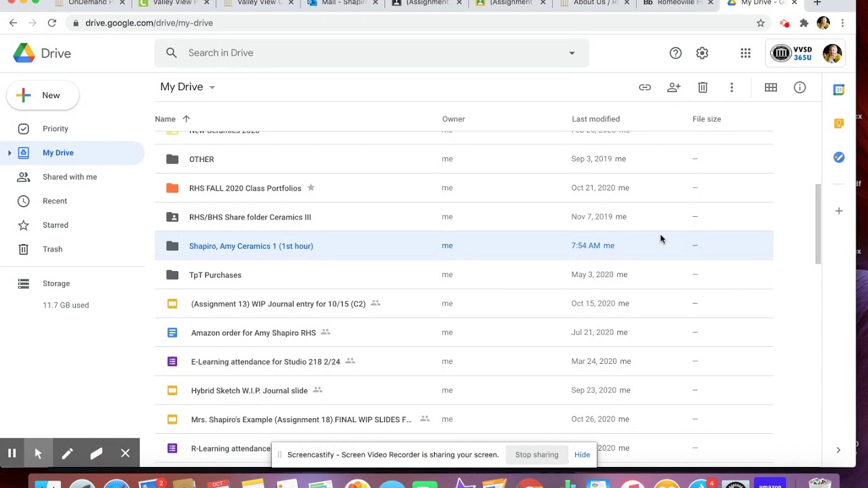Viewport: 868px width, 488px height.
Task: Close the Screencastify drawing toolbar
Action: (x=125, y=453)
